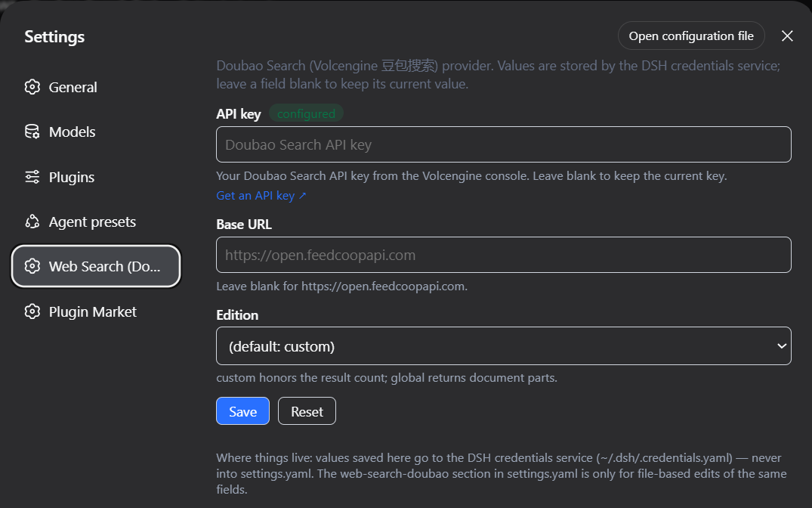Click the API key label

pos(239,114)
